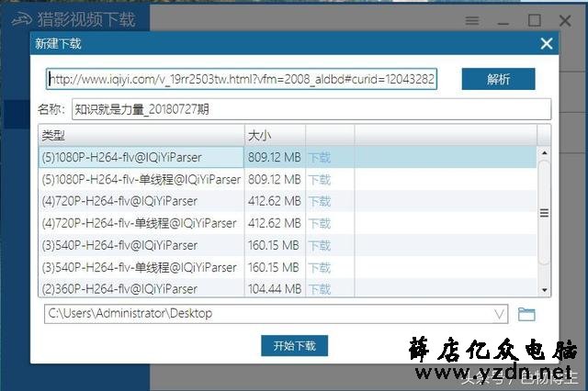Click 下载 link for 540P-H264-flv-单线程 row
The height and width of the screenshot is (391, 588).
(320, 268)
